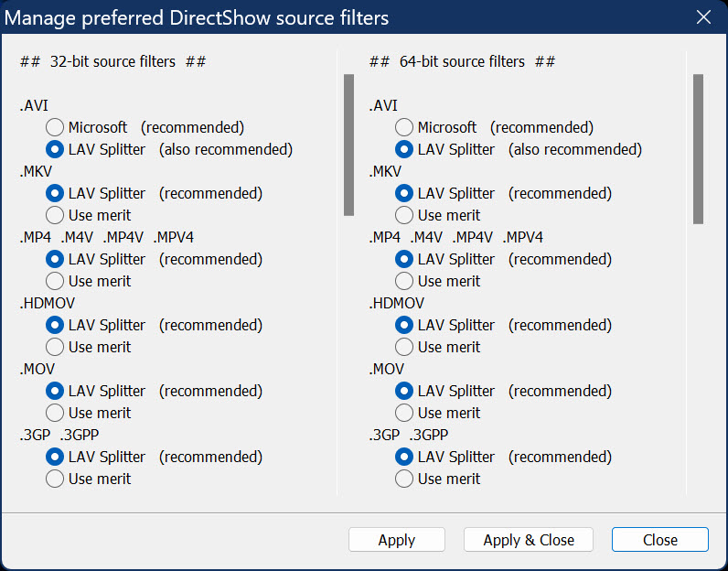Choose Use merit for .3GP in 64-bit filters
Screen dimensions: 728x571
404,479
